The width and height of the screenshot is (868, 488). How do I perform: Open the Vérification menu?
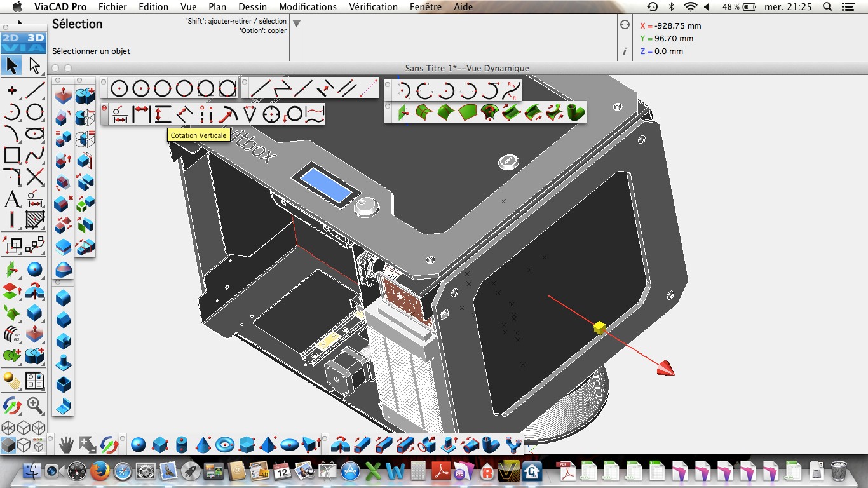(373, 7)
